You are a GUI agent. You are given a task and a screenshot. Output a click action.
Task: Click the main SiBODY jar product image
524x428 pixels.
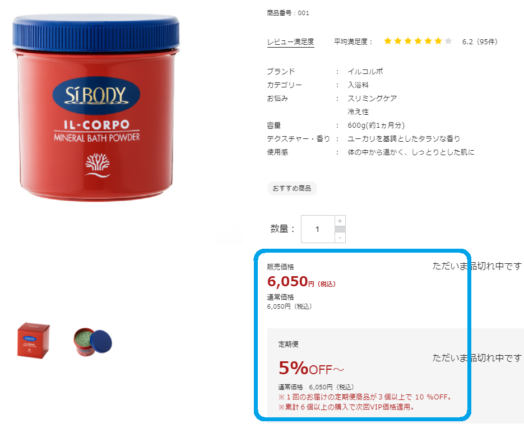tap(96, 107)
